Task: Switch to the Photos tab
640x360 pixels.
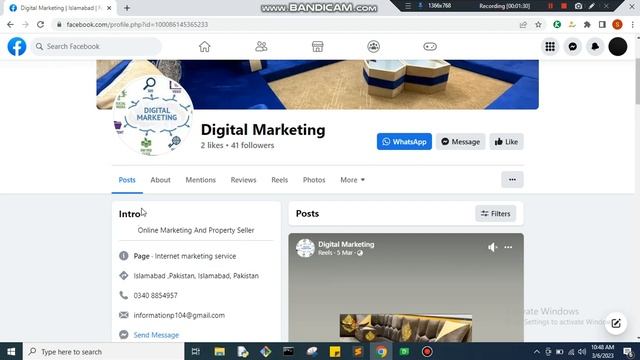Action: coord(314,180)
